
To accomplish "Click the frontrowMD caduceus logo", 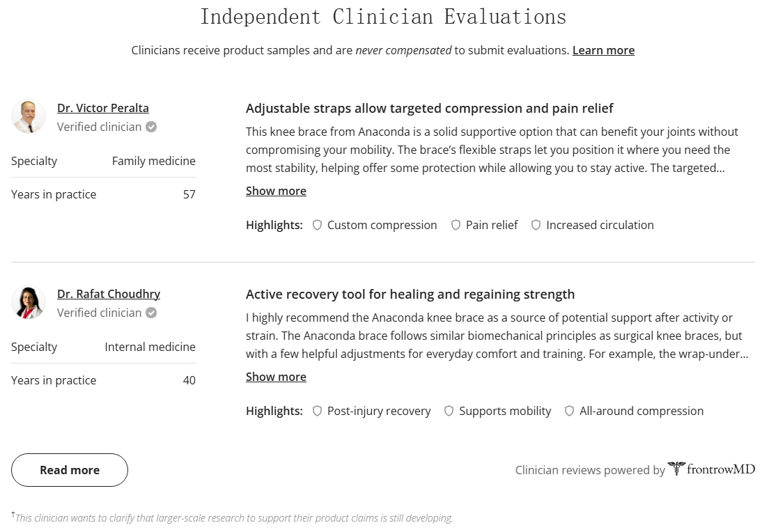I will tap(676, 469).
